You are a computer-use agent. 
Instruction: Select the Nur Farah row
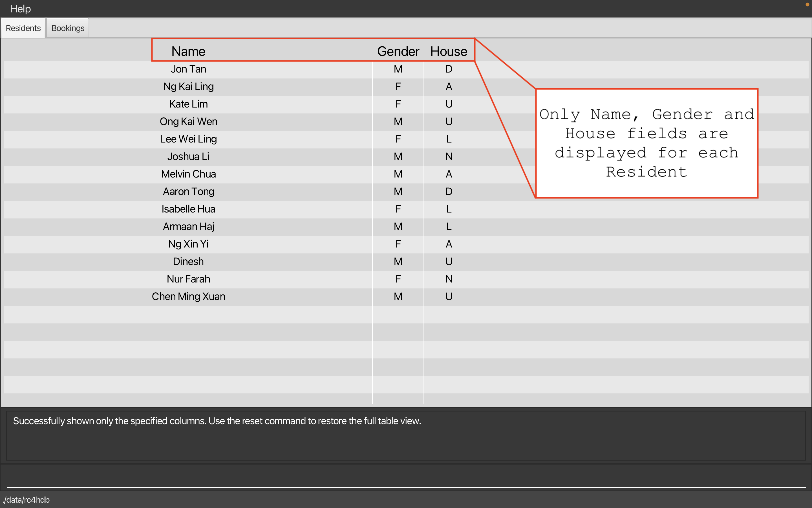pos(406,279)
